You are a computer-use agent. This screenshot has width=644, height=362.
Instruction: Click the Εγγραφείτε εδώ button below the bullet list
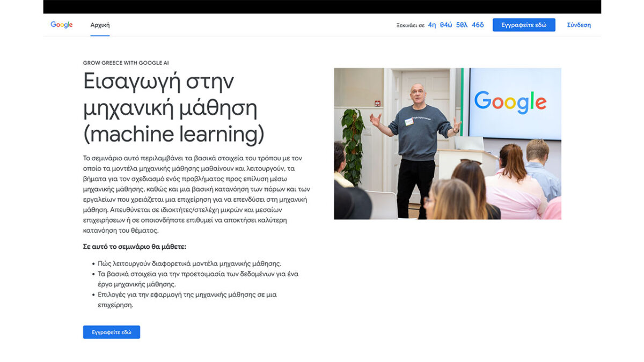[112, 332]
